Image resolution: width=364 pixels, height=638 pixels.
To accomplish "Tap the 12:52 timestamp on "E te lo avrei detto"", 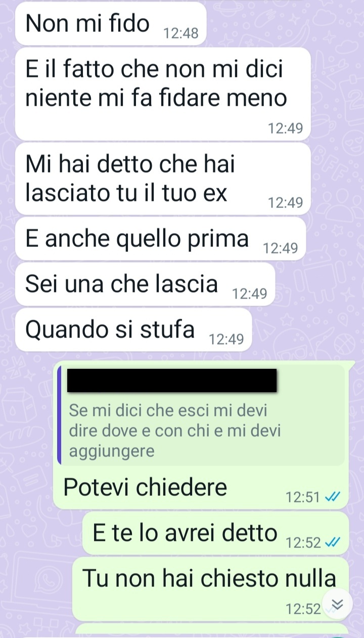I will 303,543.
